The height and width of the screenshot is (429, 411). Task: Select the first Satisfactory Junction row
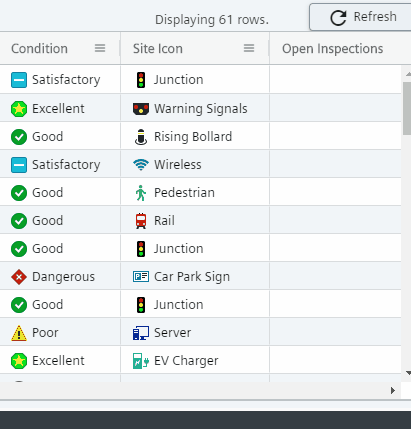click(200, 80)
